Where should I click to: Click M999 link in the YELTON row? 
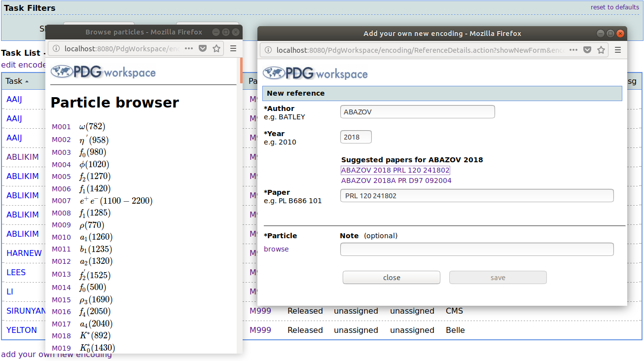click(260, 330)
